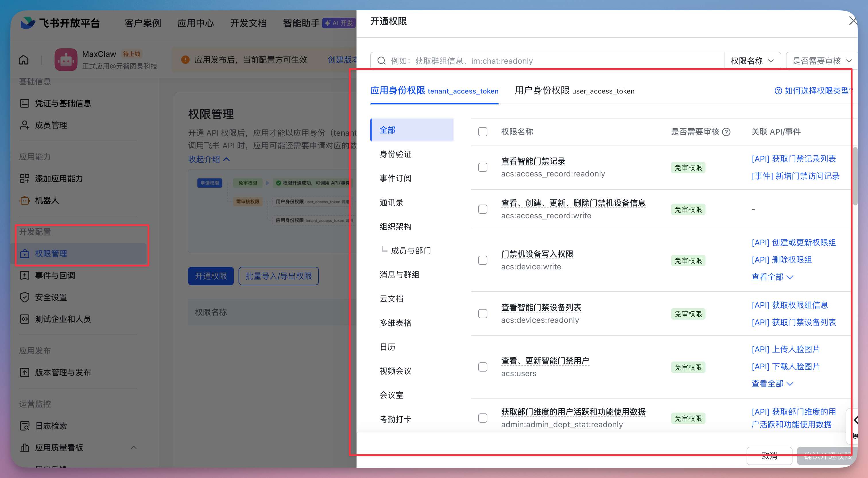This screenshot has width=868, height=478.
Task: Check the 门禁机设备写入权限 checkbox
Action: pos(483,260)
